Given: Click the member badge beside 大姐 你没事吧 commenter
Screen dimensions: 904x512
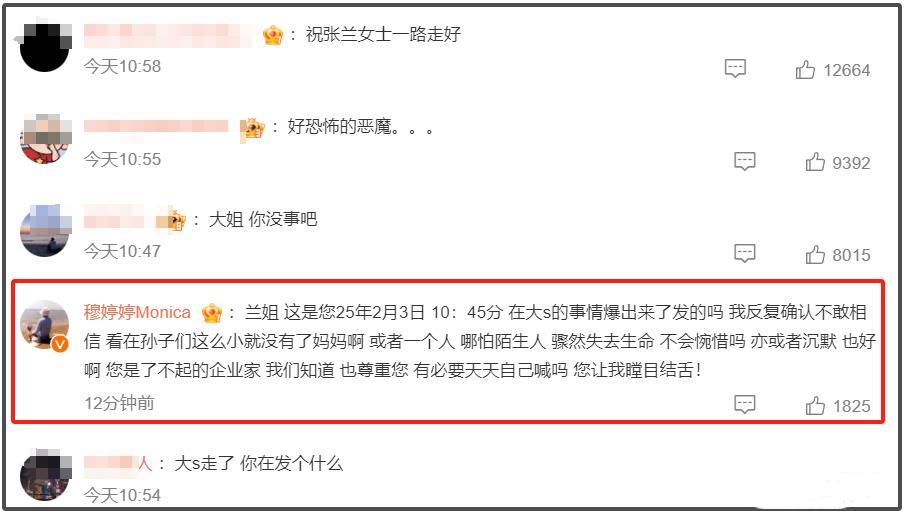Looking at the screenshot, I should (176, 220).
